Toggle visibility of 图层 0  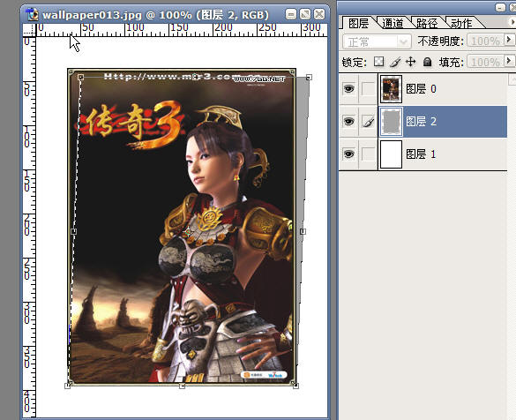pyautogui.click(x=348, y=88)
